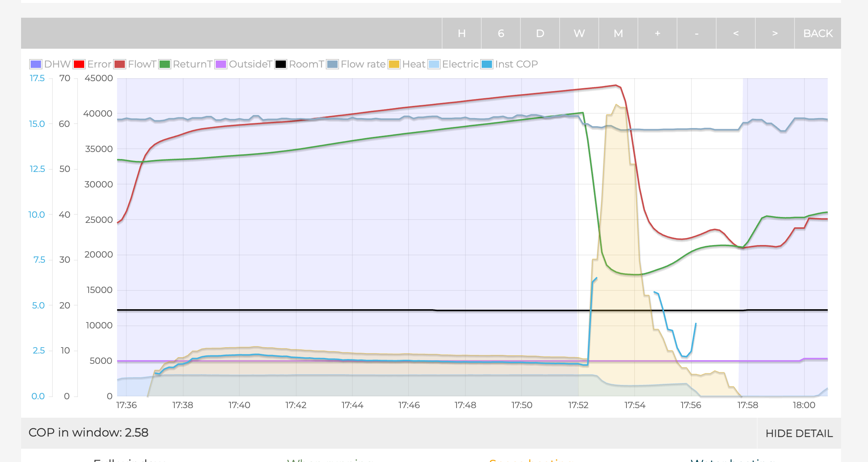
Task: Zoom in with the plus button
Action: [x=657, y=33]
